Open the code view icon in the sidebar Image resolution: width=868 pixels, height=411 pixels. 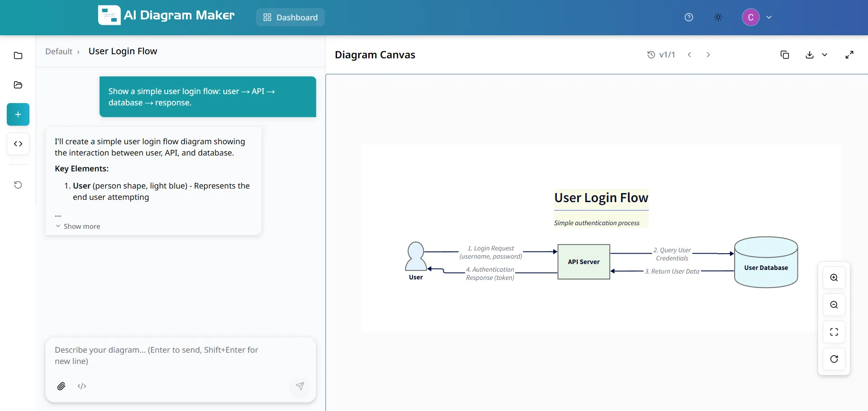(x=18, y=143)
